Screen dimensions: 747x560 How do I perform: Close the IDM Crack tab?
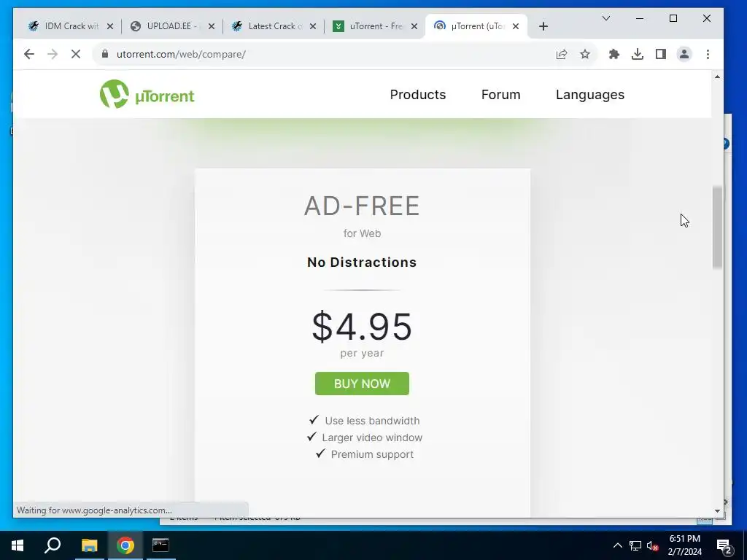110,26
